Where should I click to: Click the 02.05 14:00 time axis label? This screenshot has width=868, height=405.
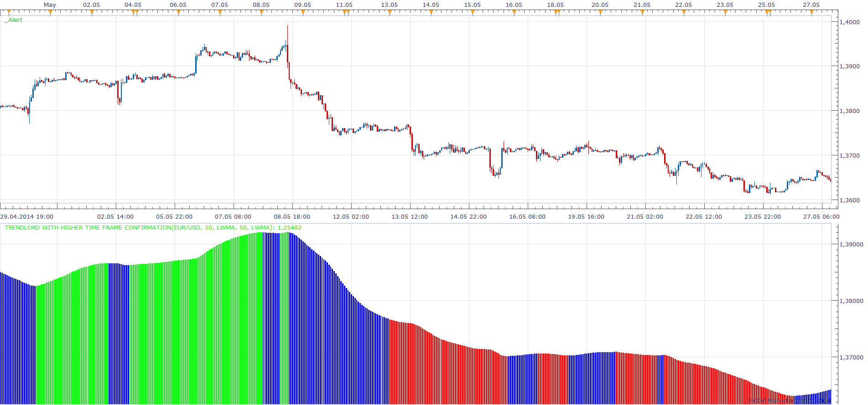115,217
